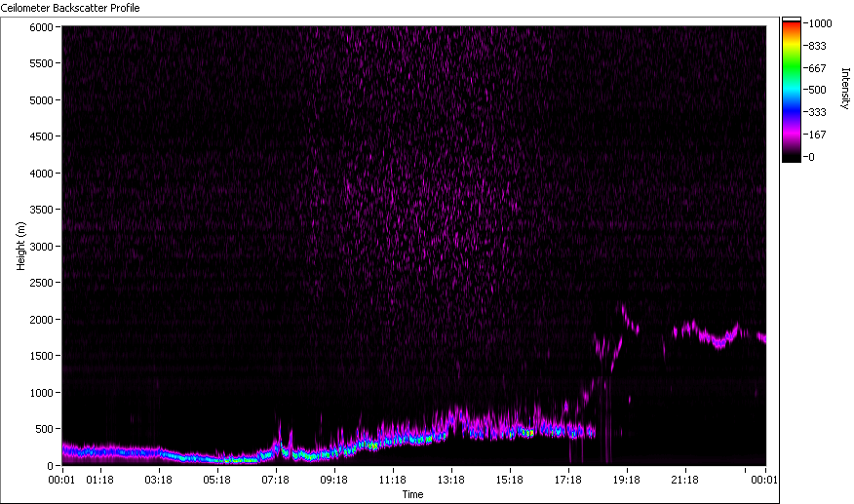Click the 00:01 label just after 21:18
Image resolution: width=854 pixels, height=504 pixels.
pos(764,480)
